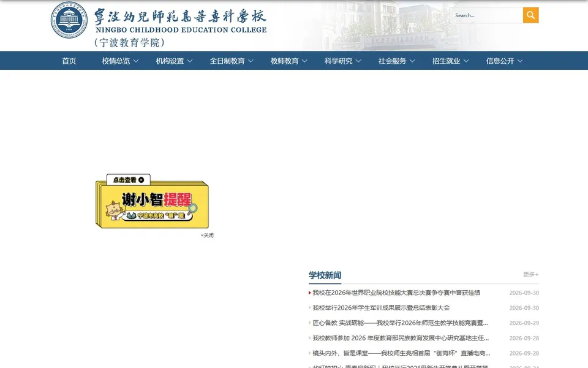Screen dimensions: 588x368
Task: Open the 首页 menu item
Action: click(69, 61)
